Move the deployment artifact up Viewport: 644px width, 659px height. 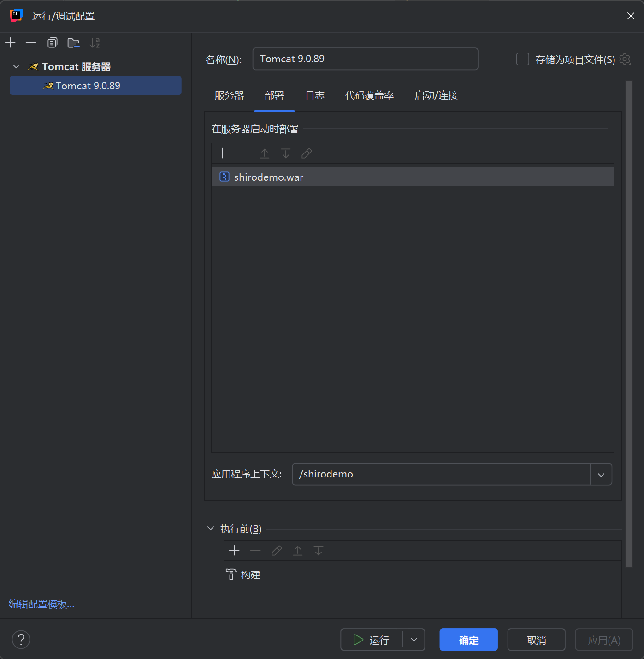click(x=265, y=153)
